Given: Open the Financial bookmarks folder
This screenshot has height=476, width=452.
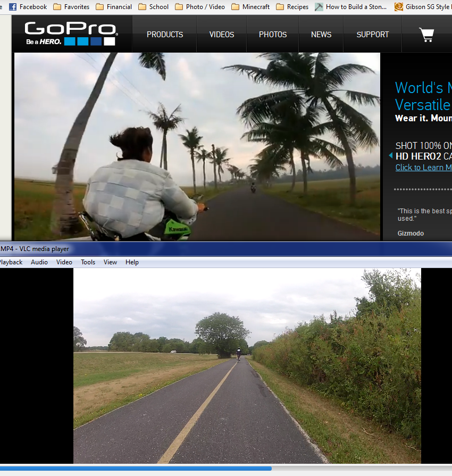Looking at the screenshot, I should coord(114,7).
